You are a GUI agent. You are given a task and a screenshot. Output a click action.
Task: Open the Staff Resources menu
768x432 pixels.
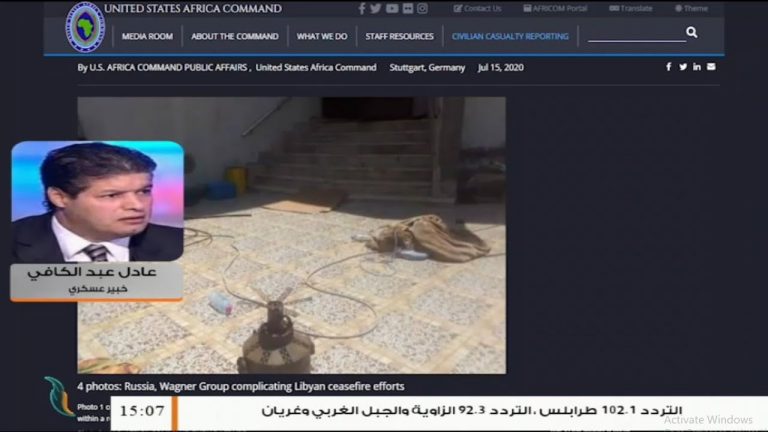tap(399, 36)
